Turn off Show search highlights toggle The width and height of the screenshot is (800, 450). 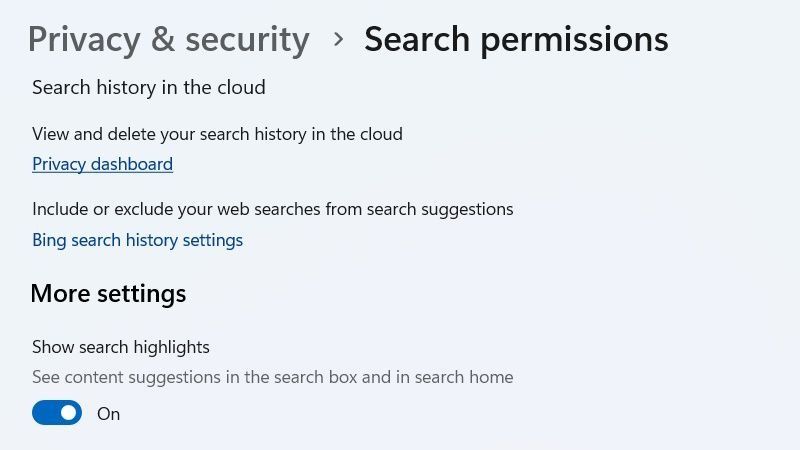tap(57, 413)
